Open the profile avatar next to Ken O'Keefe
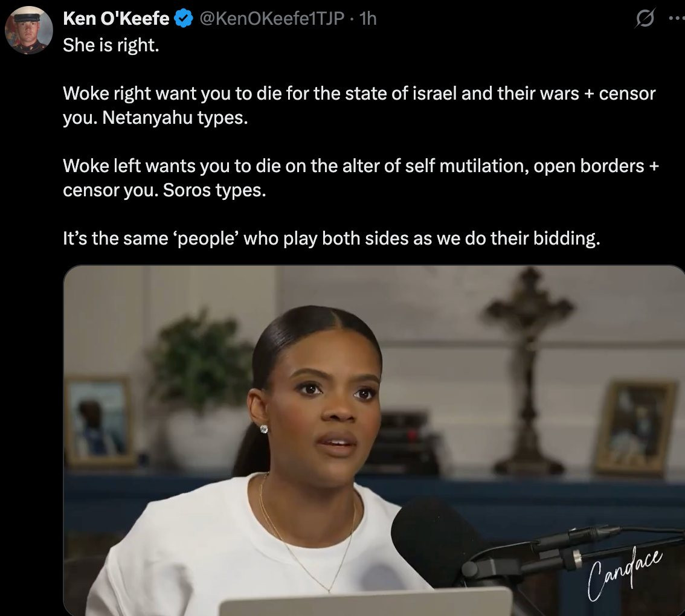Image resolution: width=685 pixels, height=616 pixels. tap(28, 30)
